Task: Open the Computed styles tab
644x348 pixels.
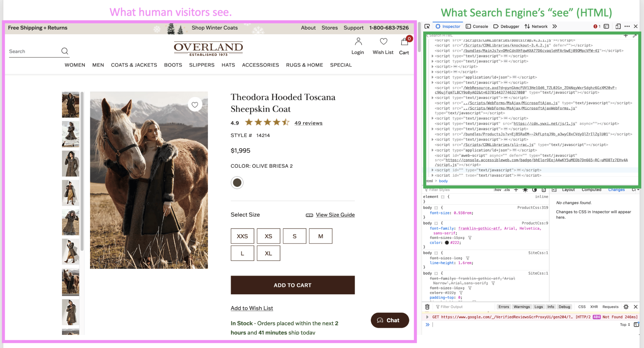Action: tap(591, 190)
